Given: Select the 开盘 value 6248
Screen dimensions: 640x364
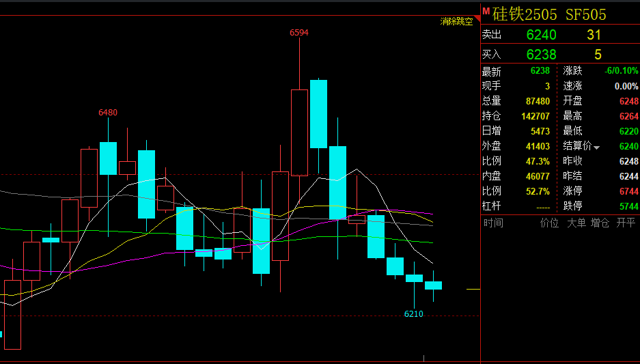Looking at the screenshot, I should coord(629,101).
